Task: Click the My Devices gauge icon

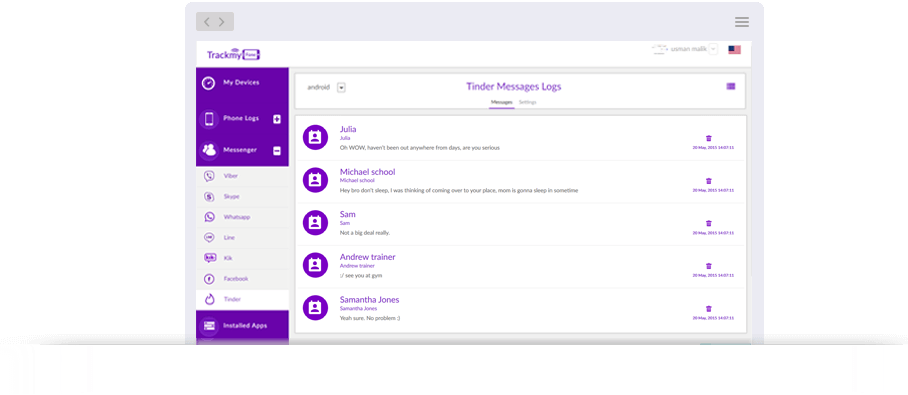Action: point(208,83)
